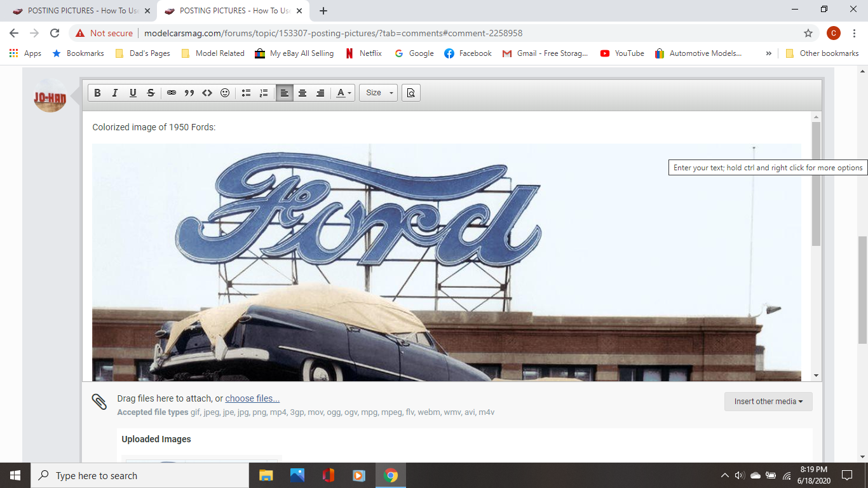Open the 'Insert other media' dropdown

click(x=768, y=402)
